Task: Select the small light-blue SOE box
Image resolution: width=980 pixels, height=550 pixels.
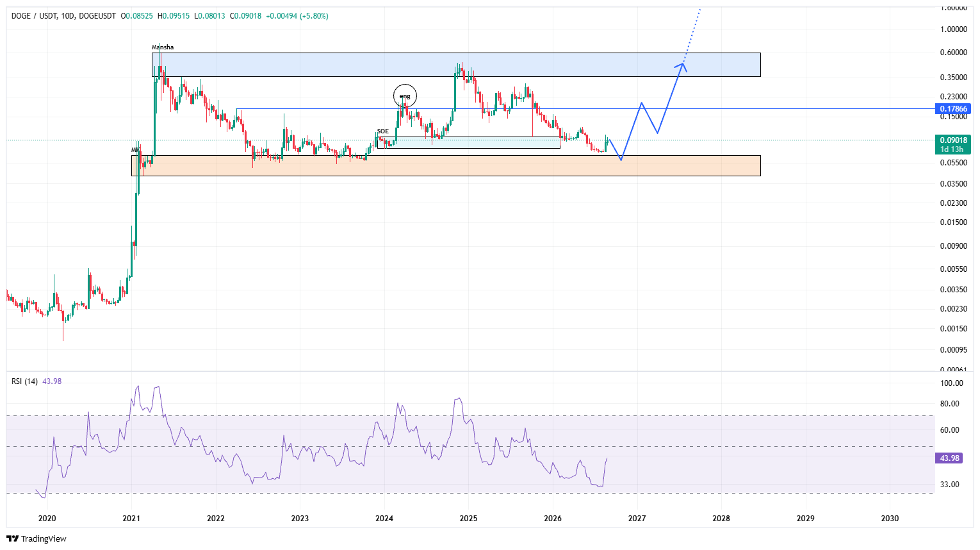Action: [468, 142]
